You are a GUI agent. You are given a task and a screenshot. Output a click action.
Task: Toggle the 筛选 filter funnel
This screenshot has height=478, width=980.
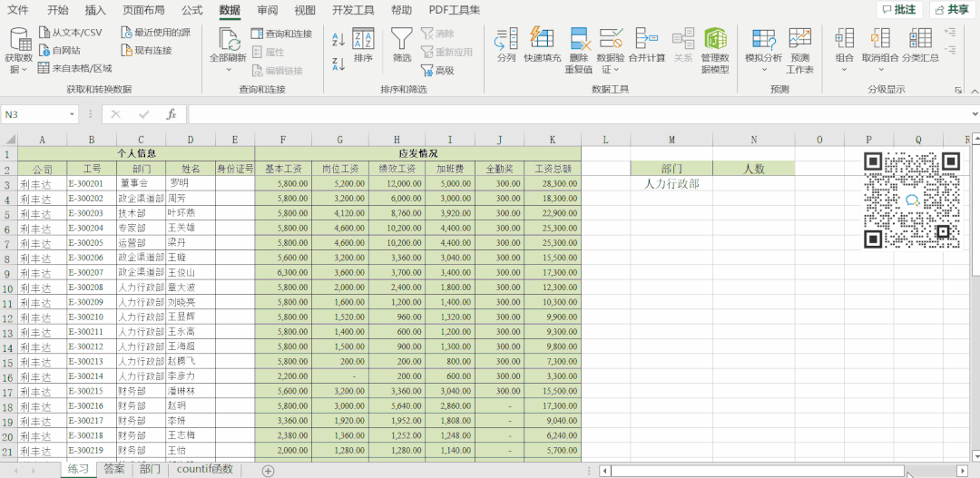tap(402, 45)
